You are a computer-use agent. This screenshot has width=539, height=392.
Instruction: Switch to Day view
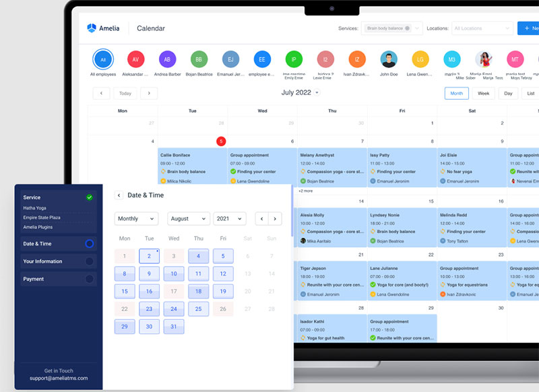click(x=508, y=93)
